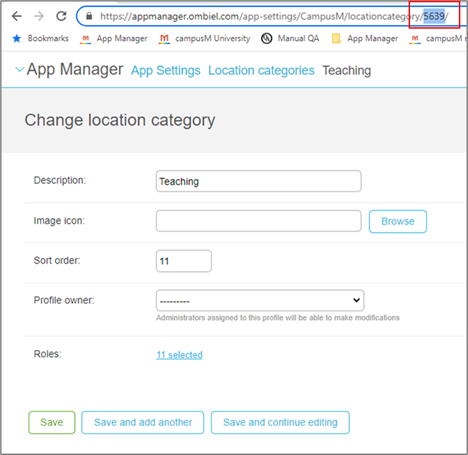
Task: Click the Change location category heading
Action: (120, 120)
